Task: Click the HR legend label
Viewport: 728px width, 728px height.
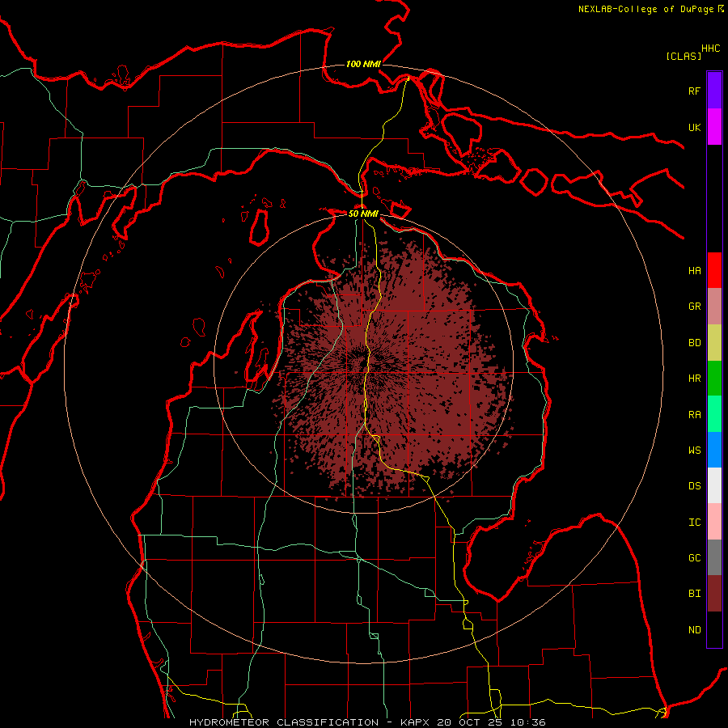Action: (695, 379)
